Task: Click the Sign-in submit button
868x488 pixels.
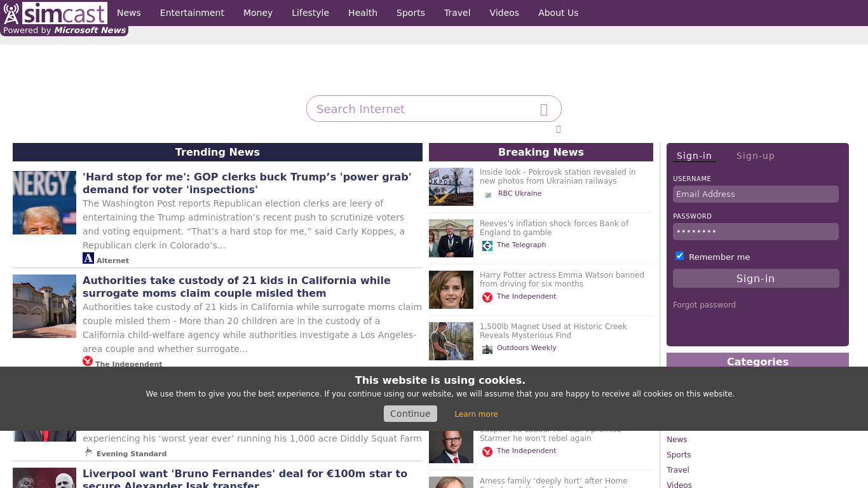Action: tap(756, 278)
